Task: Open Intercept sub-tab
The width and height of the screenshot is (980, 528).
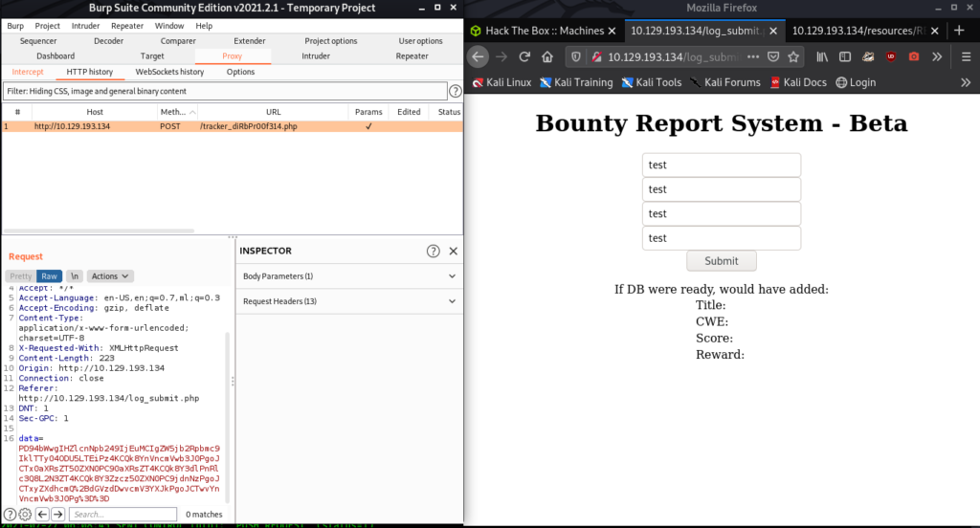Action: pyautogui.click(x=28, y=72)
